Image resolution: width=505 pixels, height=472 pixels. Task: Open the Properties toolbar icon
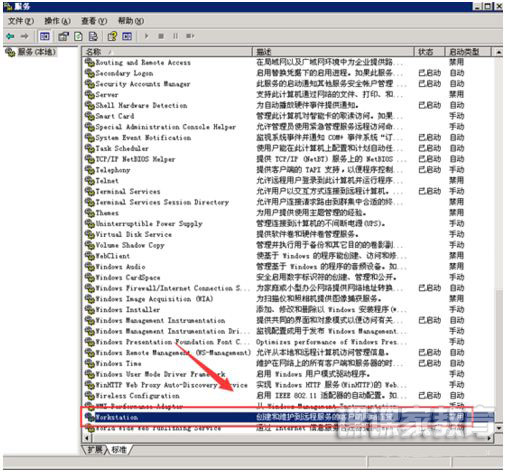point(63,36)
